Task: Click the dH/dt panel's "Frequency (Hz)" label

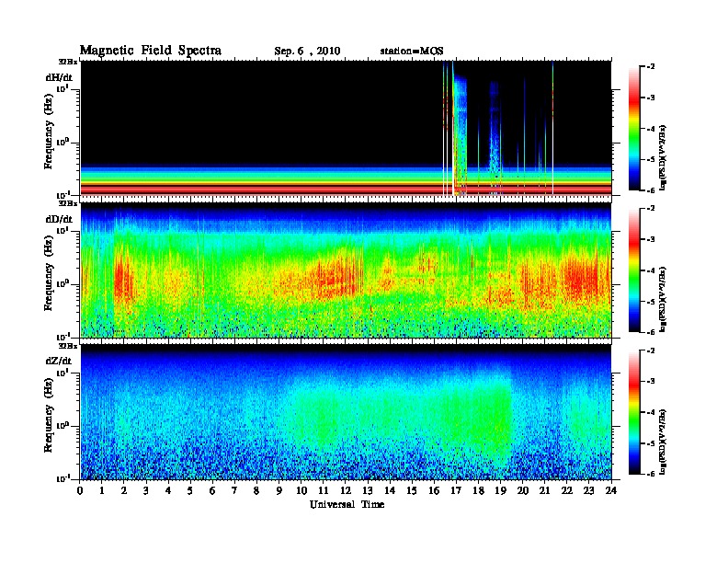Action: point(49,132)
